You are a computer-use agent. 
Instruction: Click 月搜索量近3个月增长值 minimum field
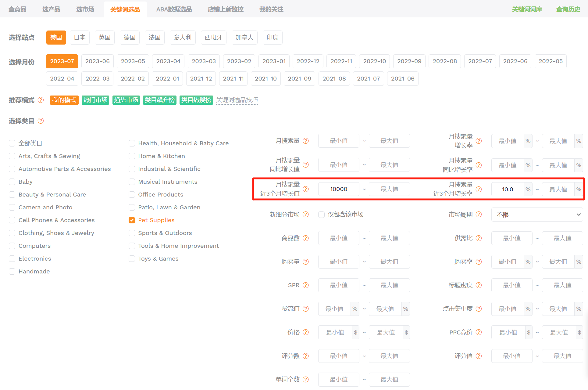(339, 189)
